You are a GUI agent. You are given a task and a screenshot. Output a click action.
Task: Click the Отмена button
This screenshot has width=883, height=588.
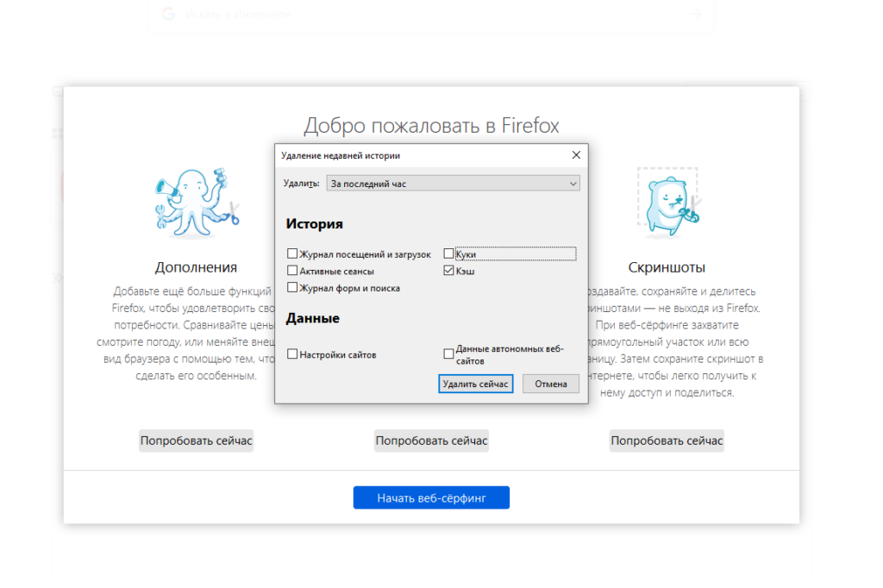point(550,384)
